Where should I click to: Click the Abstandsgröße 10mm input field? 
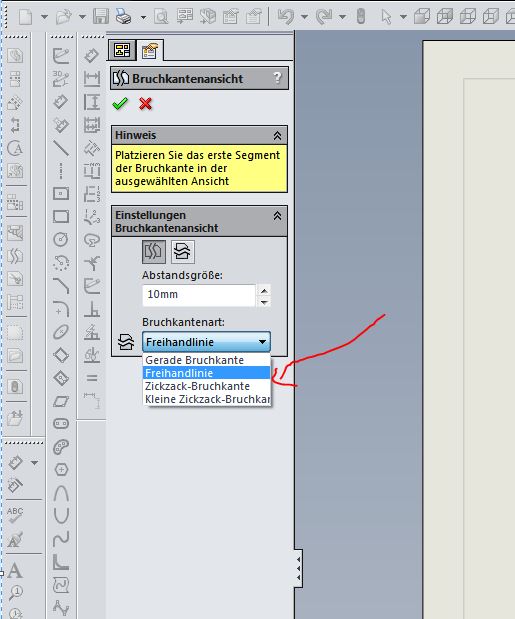[199, 295]
